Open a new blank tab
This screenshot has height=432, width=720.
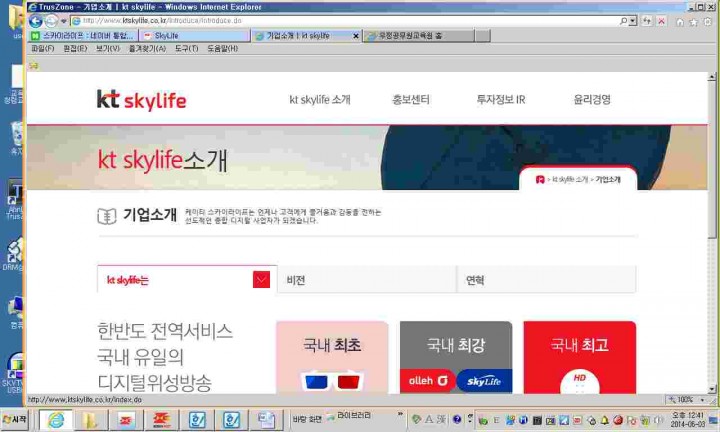(482, 36)
